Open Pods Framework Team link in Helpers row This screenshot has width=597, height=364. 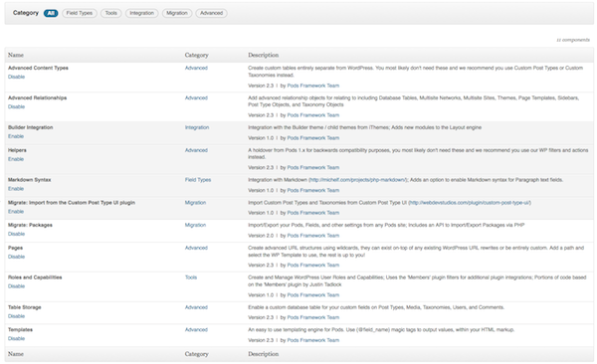pyautogui.click(x=313, y=168)
